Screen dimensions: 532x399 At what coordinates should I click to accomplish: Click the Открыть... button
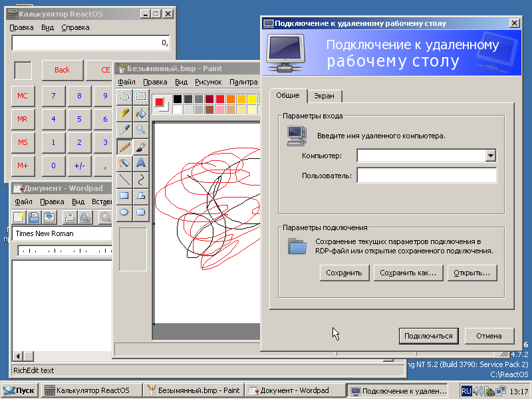[472, 273]
